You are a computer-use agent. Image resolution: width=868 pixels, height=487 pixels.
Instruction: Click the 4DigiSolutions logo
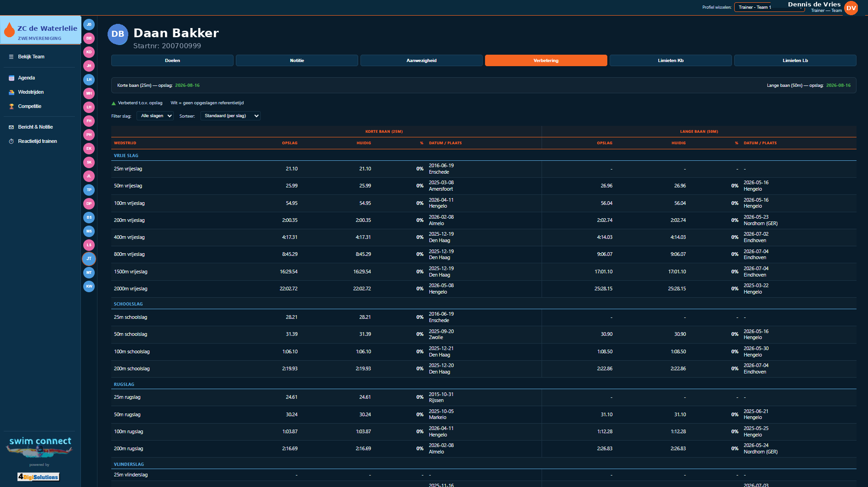[39, 477]
